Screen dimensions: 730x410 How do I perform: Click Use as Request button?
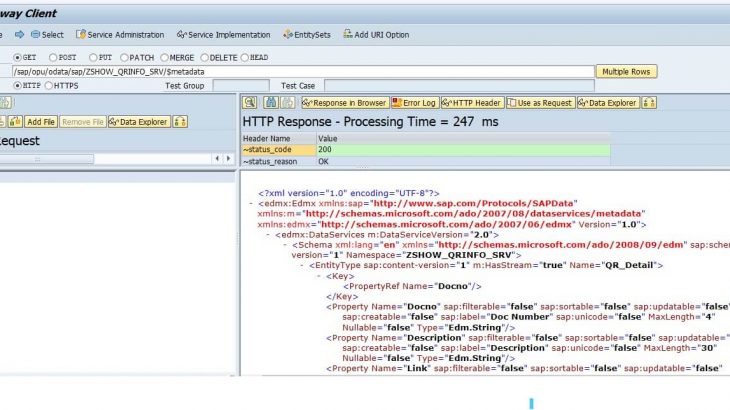coord(541,103)
